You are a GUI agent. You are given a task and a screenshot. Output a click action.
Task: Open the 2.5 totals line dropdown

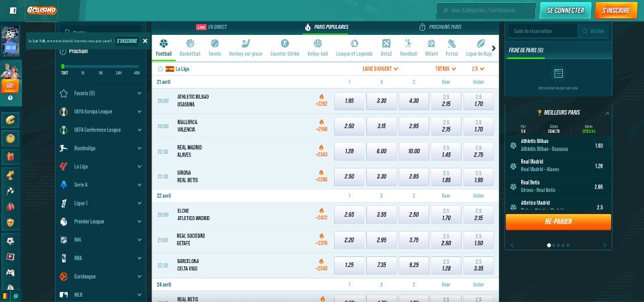pyautogui.click(x=478, y=69)
